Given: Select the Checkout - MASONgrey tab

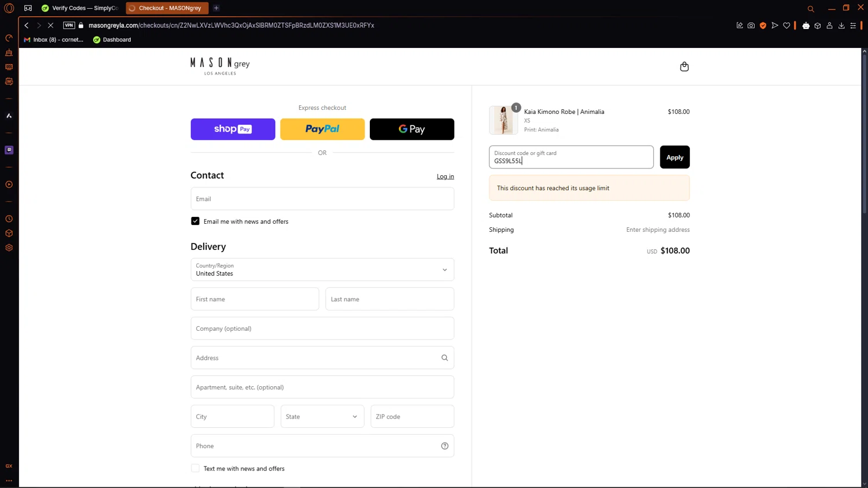Looking at the screenshot, I should point(167,8).
